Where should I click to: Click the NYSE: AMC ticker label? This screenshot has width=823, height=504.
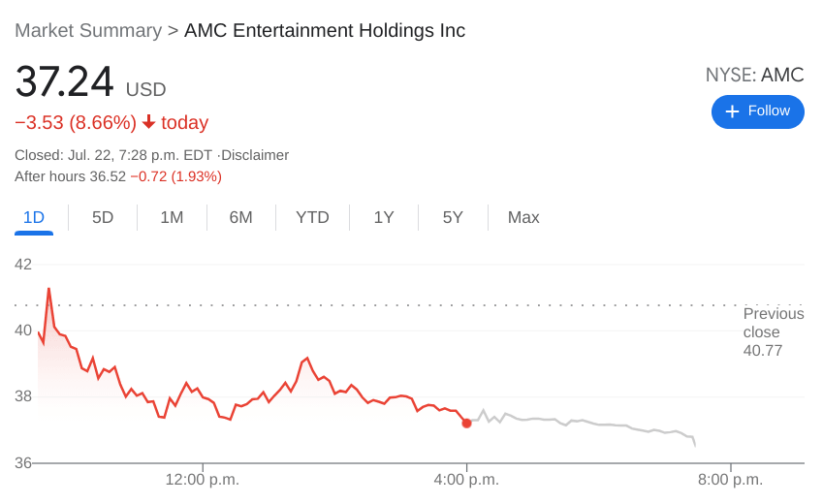(x=754, y=75)
